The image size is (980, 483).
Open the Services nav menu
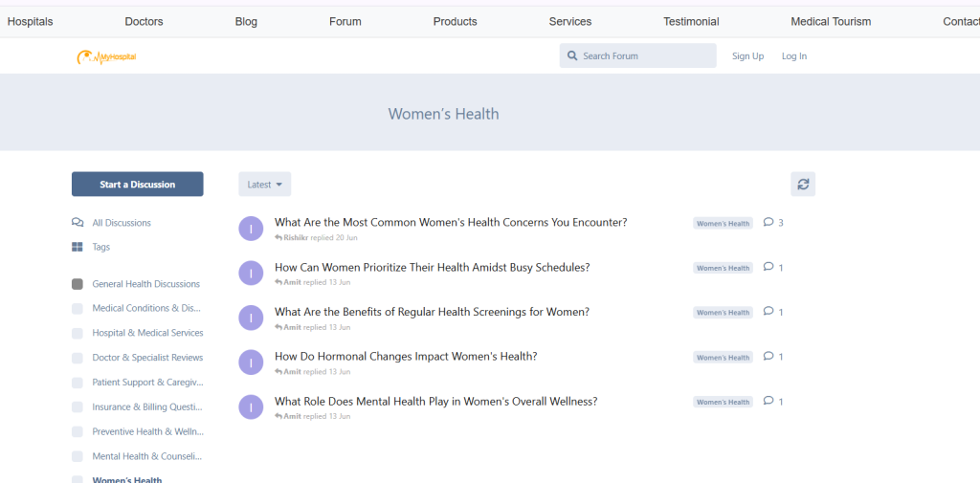coord(570,21)
